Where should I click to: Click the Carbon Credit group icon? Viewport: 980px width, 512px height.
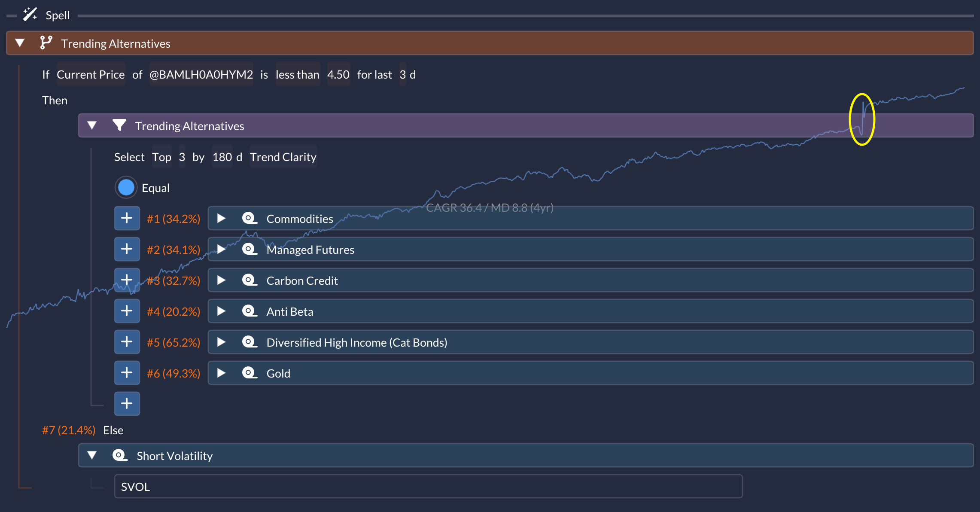point(249,280)
